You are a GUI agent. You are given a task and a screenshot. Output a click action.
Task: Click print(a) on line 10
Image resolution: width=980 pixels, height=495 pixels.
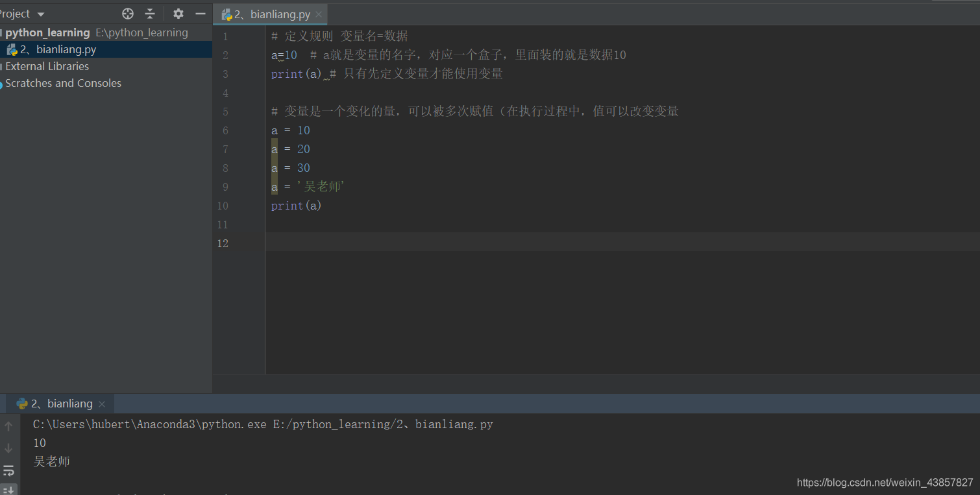(296, 206)
